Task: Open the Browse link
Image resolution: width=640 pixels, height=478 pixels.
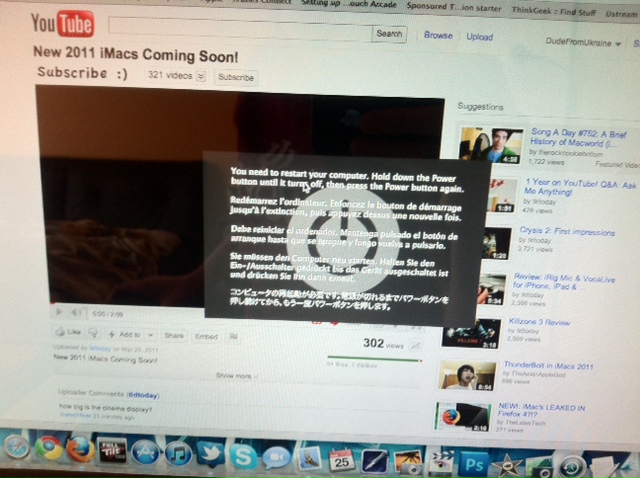Action: click(x=438, y=36)
